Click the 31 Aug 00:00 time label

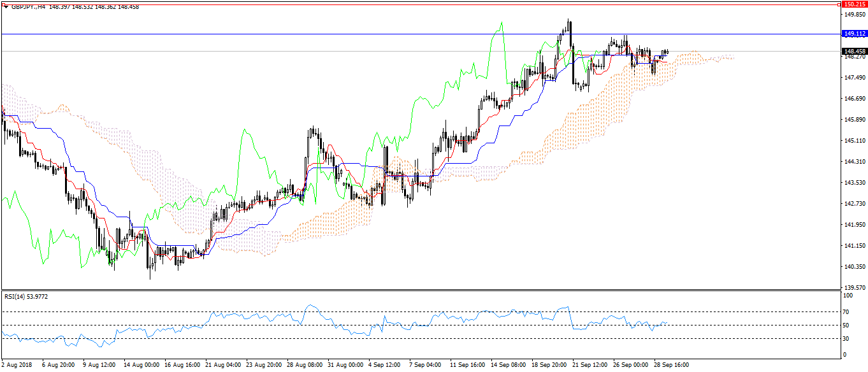click(345, 366)
